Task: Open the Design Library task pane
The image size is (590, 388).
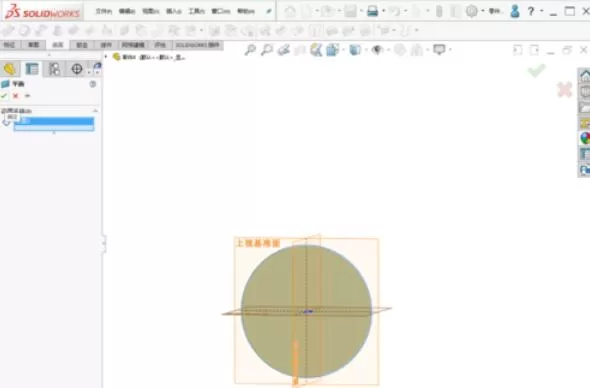Action: coord(584,92)
